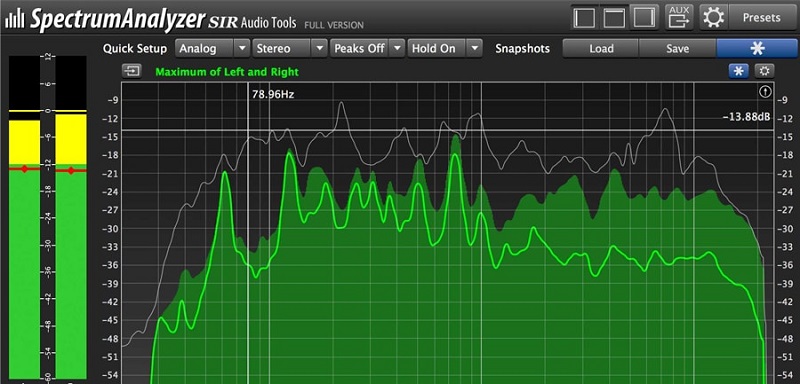Select the third window layout icon
Viewport: 800px width, 384px height.
click(x=644, y=18)
